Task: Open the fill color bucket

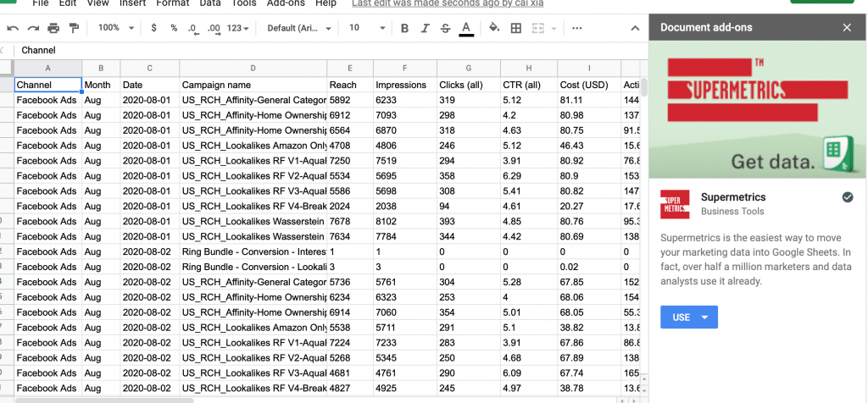Action: 494,28
